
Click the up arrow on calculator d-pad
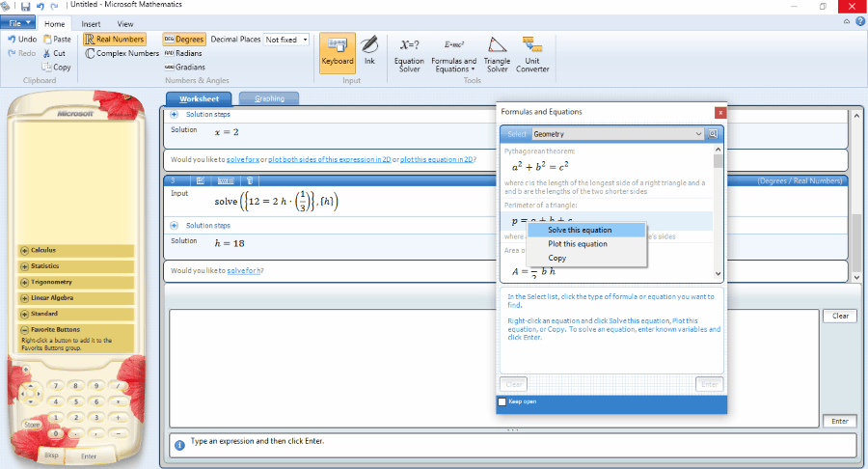pos(31,385)
